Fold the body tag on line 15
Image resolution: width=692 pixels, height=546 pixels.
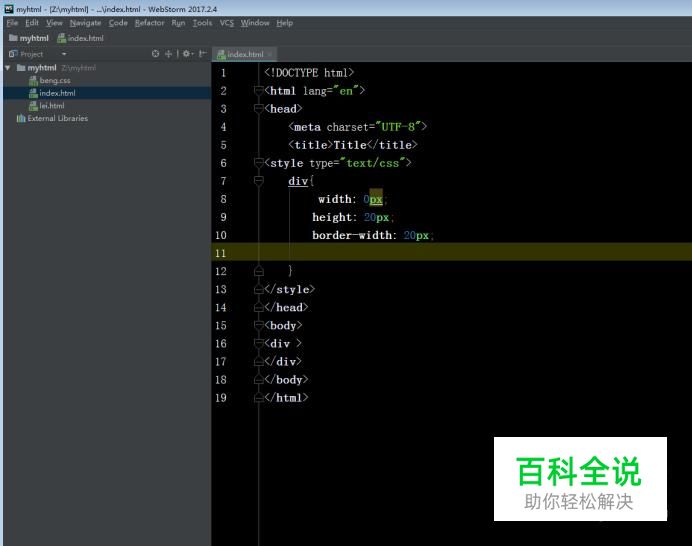tap(259, 326)
